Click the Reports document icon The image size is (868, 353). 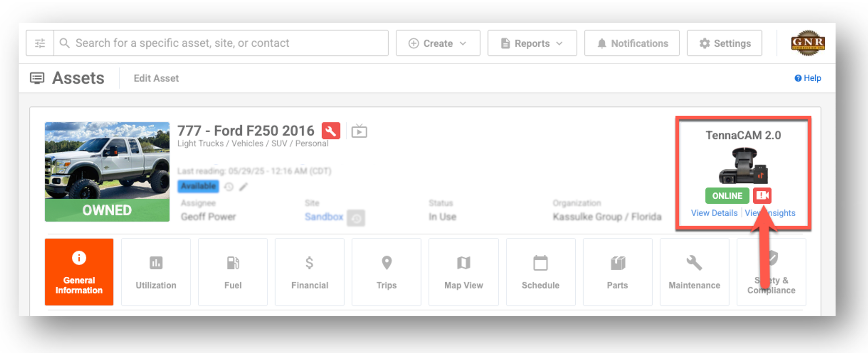pyautogui.click(x=505, y=43)
